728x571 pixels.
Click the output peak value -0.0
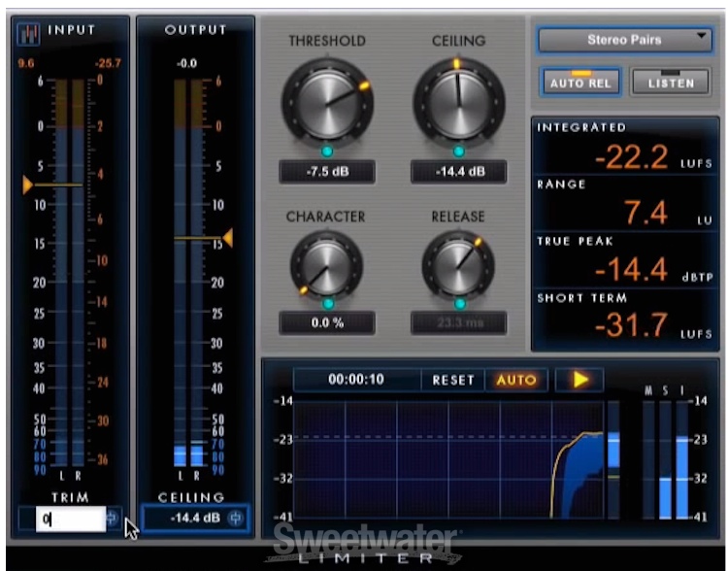point(186,63)
